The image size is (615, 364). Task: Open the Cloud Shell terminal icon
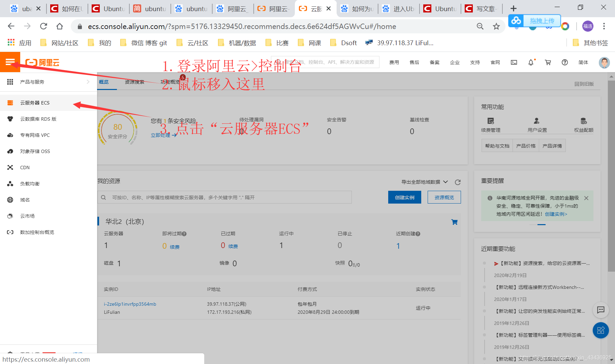tap(514, 62)
